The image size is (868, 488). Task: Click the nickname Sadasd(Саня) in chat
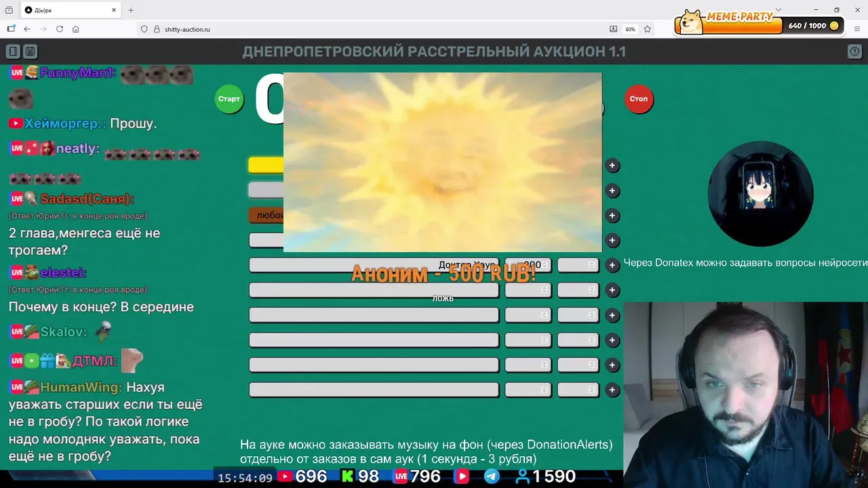[x=87, y=199]
